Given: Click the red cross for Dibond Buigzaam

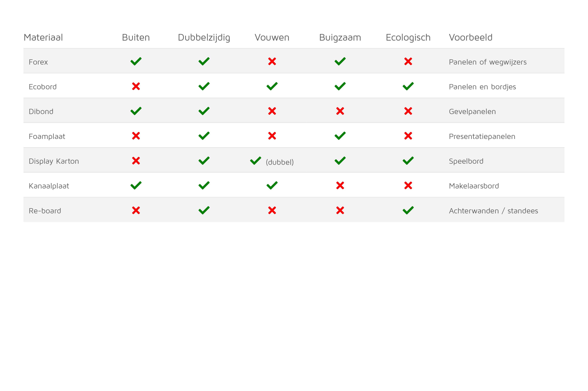Looking at the screenshot, I should pos(340,111).
